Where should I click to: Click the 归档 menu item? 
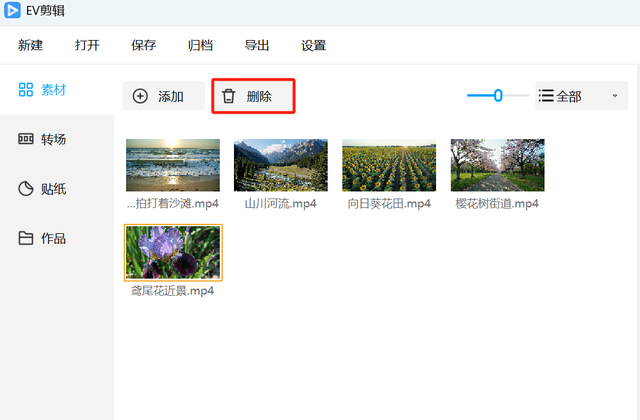(200, 45)
